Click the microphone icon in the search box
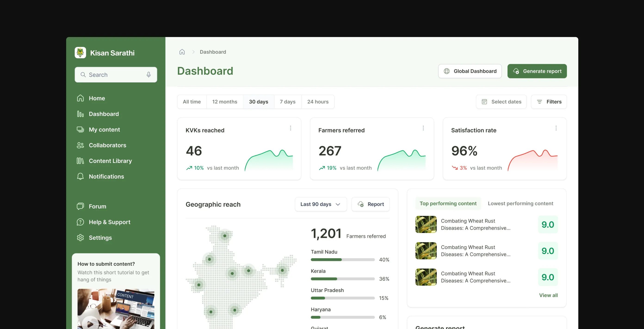644x329 pixels. (149, 74)
